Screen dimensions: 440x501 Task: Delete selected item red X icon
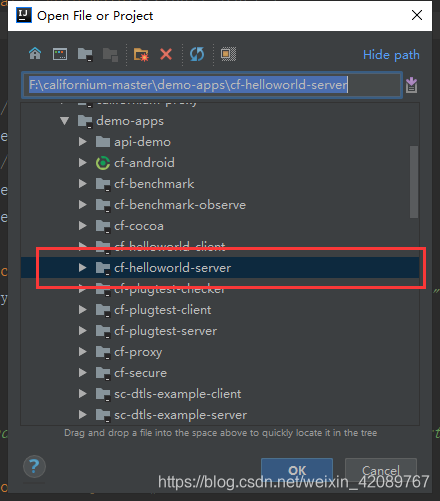coord(166,54)
